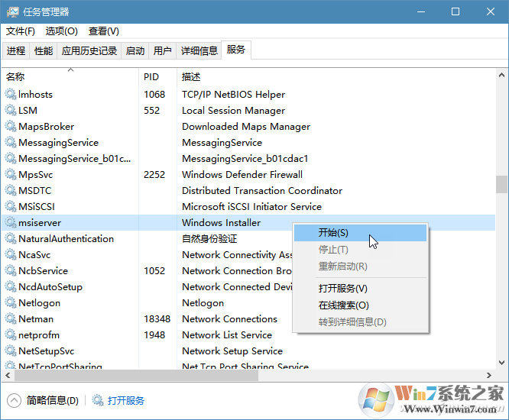The width and height of the screenshot is (509, 420).
Task: Click the gear icon beside Netlogon
Action: click(11, 303)
